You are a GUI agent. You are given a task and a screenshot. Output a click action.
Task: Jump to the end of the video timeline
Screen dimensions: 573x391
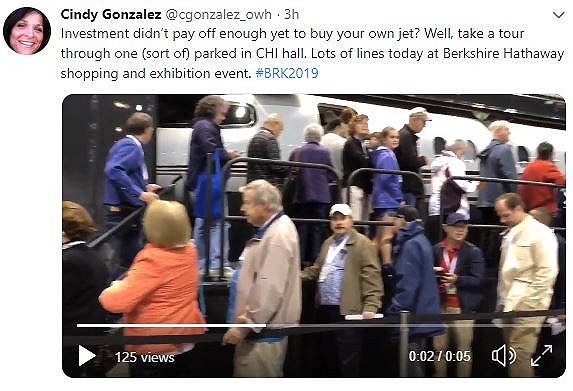pos(551,325)
